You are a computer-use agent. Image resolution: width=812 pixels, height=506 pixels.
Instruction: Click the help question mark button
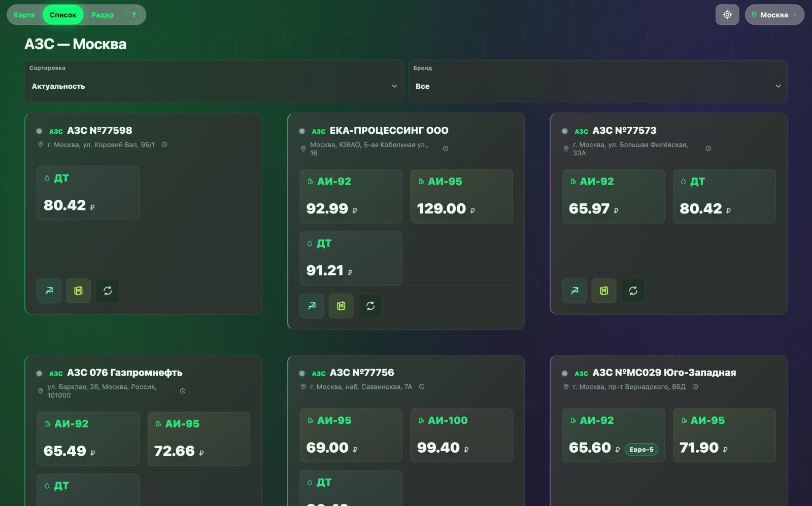134,15
